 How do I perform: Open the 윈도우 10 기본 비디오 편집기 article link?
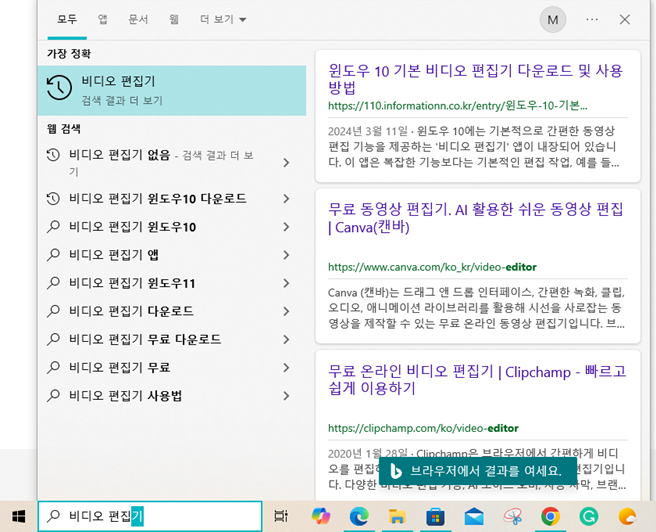(x=476, y=79)
